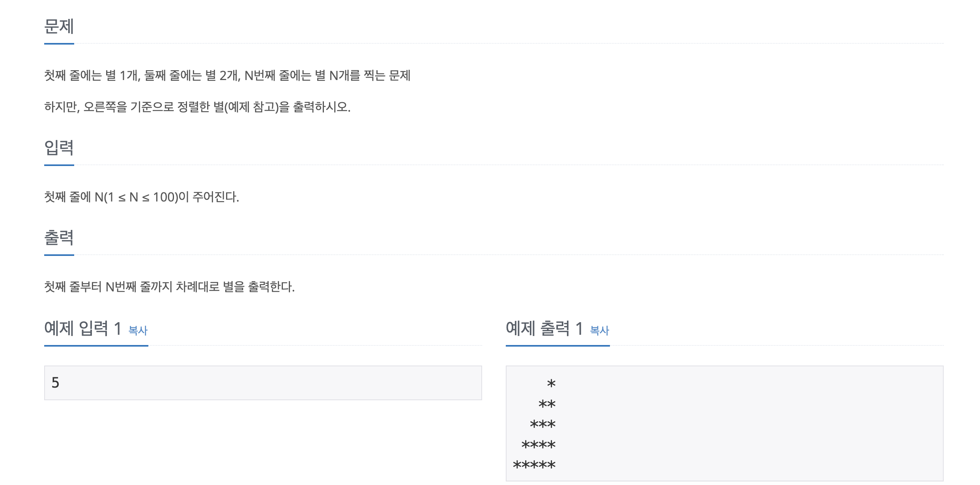Click the 문제 section heading

[x=59, y=26]
